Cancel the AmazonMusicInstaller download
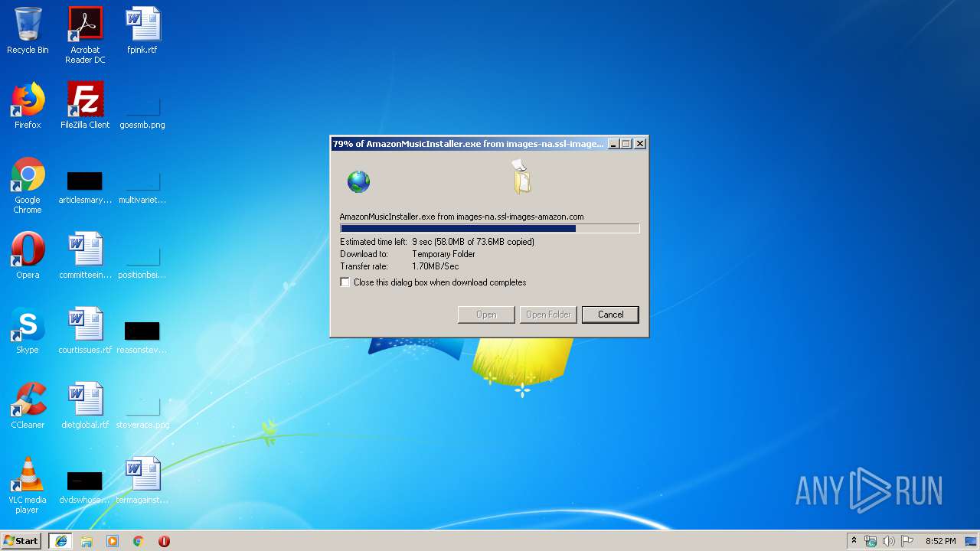 coord(610,315)
